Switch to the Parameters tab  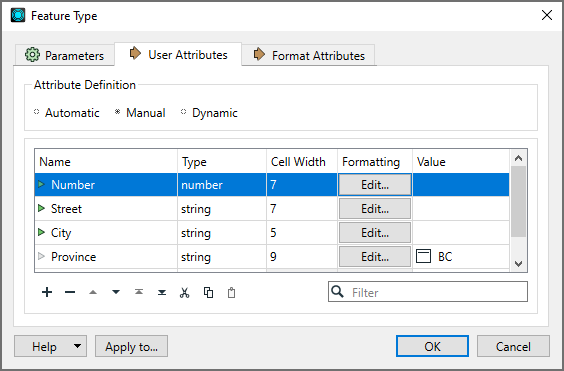[x=64, y=55]
